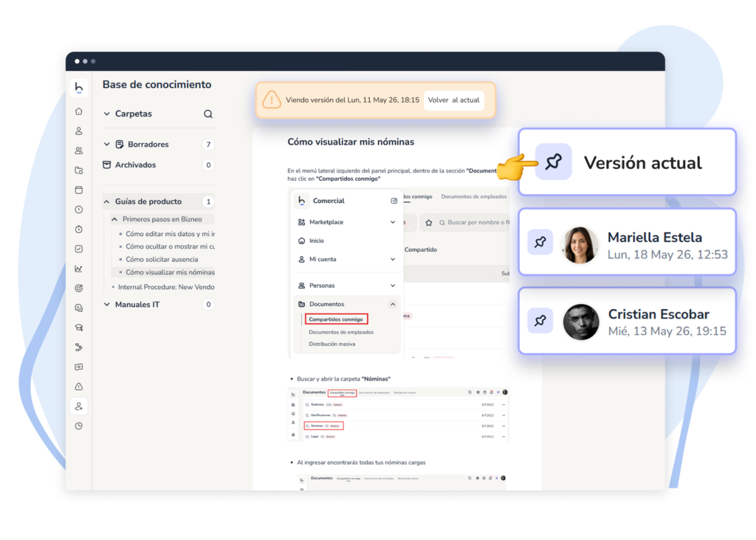756x540 pixels.
Task: Go to Home via sidebar house icon
Action: tap(79, 111)
